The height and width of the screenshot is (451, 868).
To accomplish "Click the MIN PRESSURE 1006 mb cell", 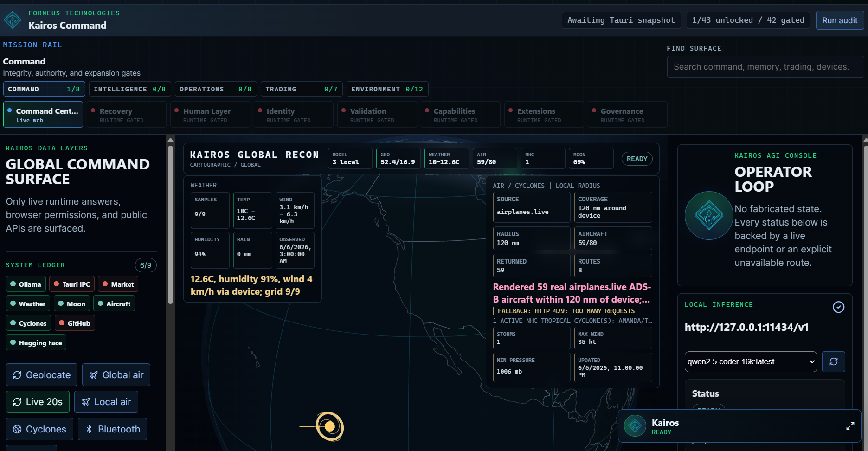I will 531,367.
